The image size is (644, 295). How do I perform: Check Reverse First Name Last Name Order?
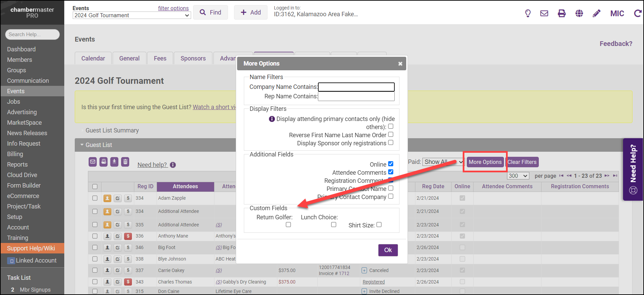click(x=391, y=134)
